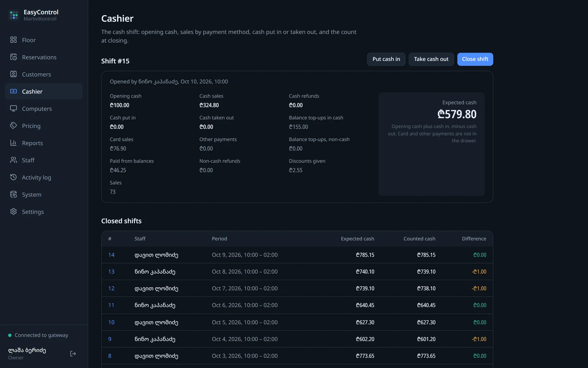Open closed shift number 9
The height and width of the screenshot is (368, 588).
pos(110,339)
